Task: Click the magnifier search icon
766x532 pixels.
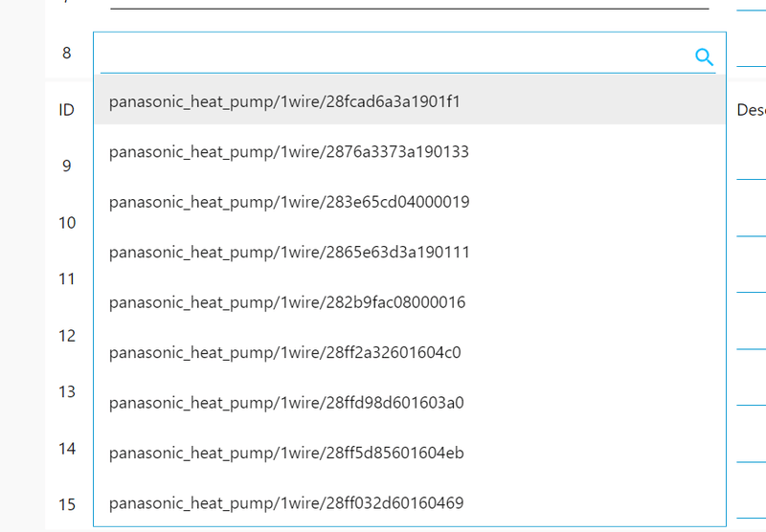Action: coord(704,57)
